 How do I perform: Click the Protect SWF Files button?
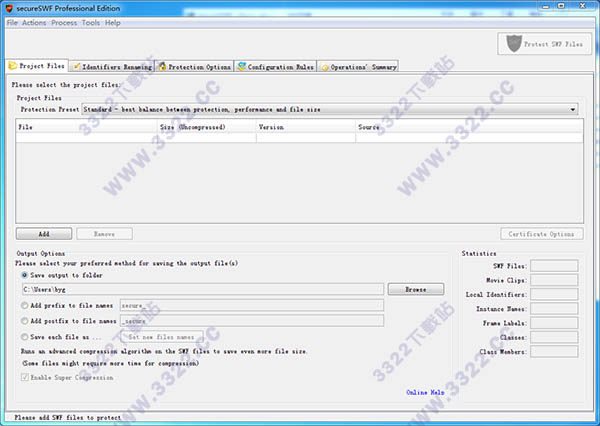tap(545, 44)
